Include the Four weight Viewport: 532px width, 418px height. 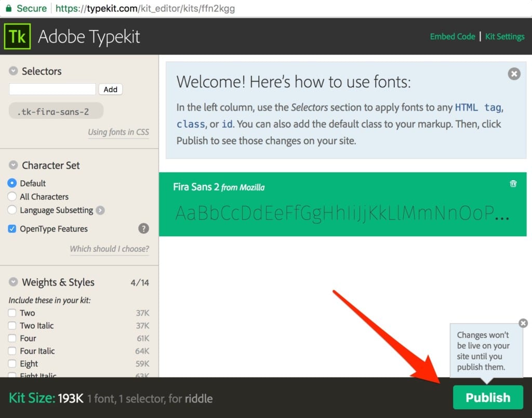click(12, 338)
